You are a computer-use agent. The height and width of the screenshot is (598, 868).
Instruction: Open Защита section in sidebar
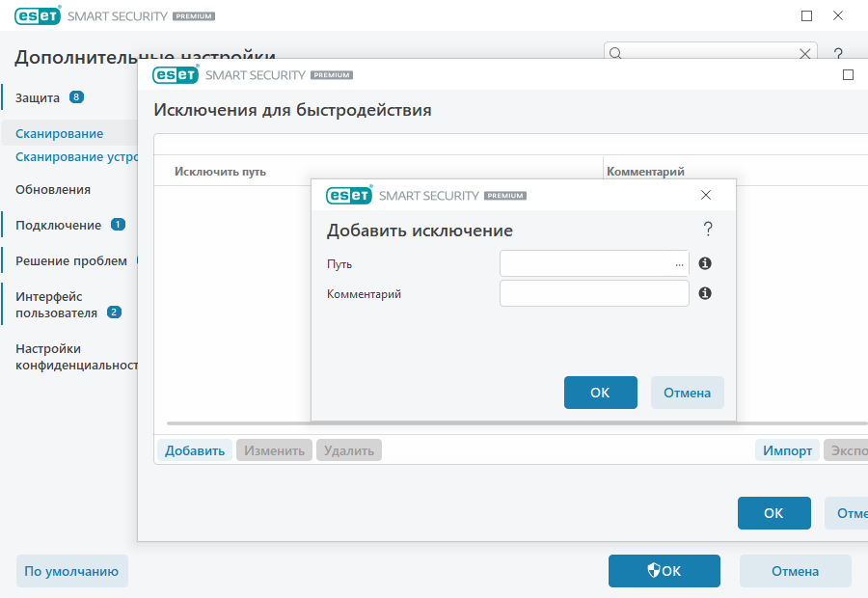click(37, 98)
